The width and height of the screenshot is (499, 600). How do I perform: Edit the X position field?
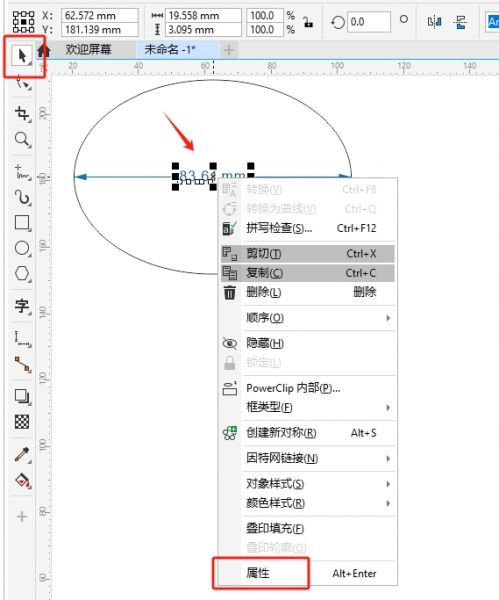[x=100, y=16]
